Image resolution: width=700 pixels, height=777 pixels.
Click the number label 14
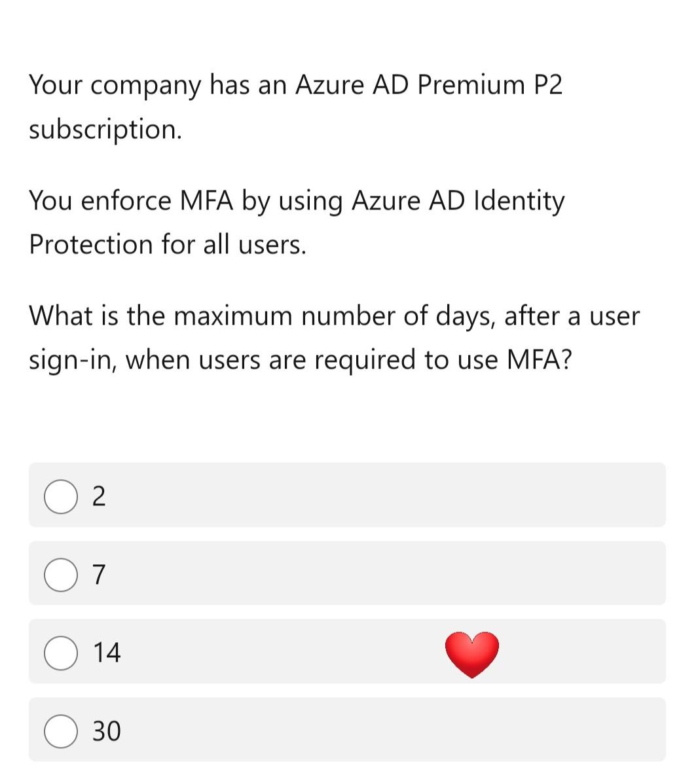pyautogui.click(x=107, y=652)
